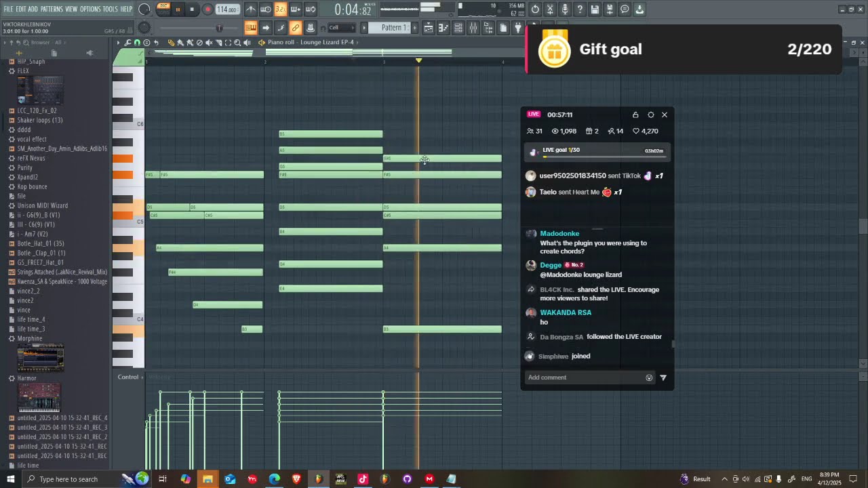Select 'Unison MIDI Wizard' in browser
Image resolution: width=868 pixels, height=488 pixels.
click(x=43, y=205)
